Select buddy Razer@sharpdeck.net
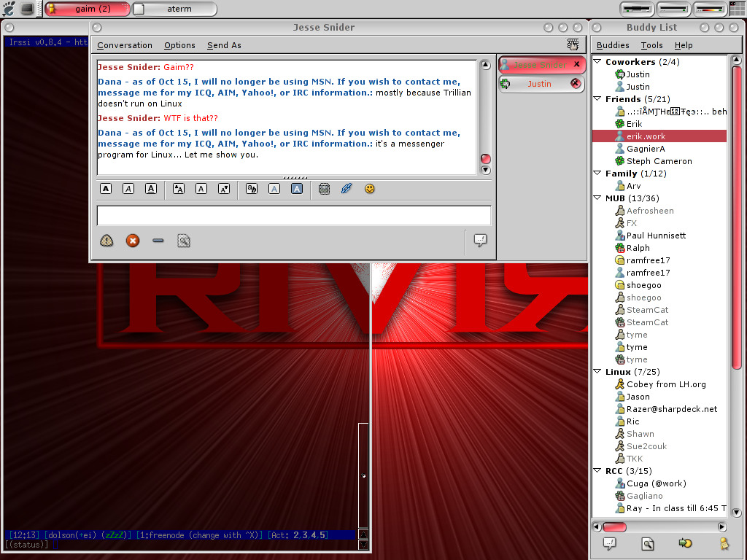 click(659, 409)
